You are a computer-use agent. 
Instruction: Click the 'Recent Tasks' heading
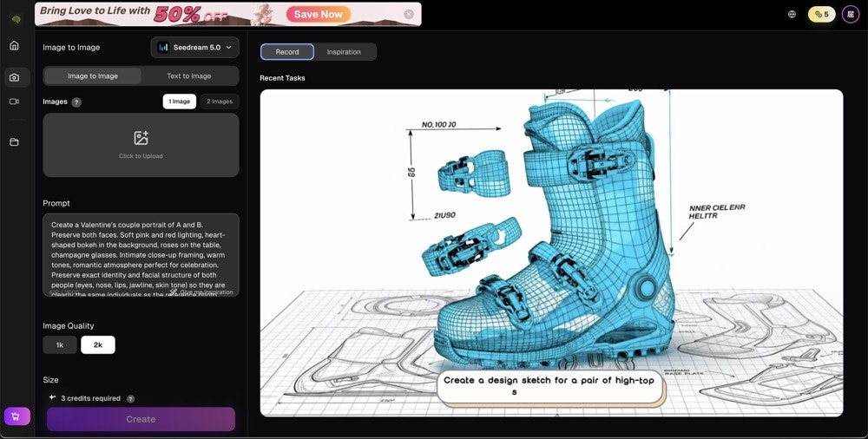tap(282, 78)
